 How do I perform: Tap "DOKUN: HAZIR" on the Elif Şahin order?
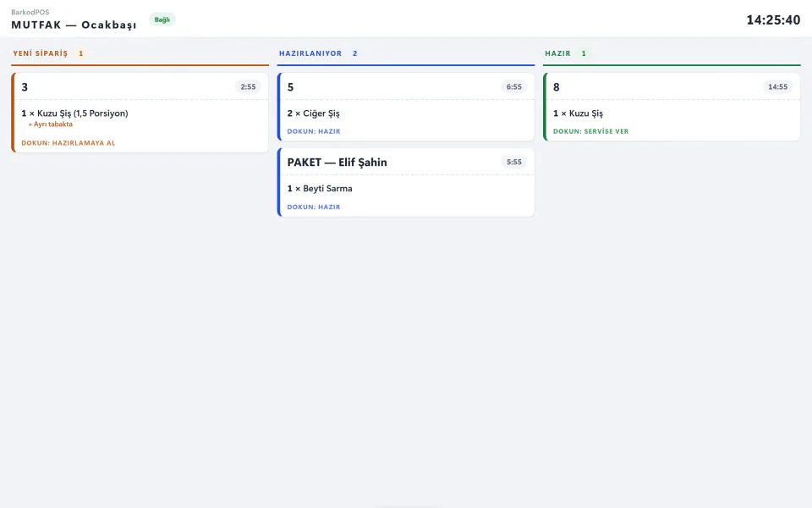click(x=314, y=207)
